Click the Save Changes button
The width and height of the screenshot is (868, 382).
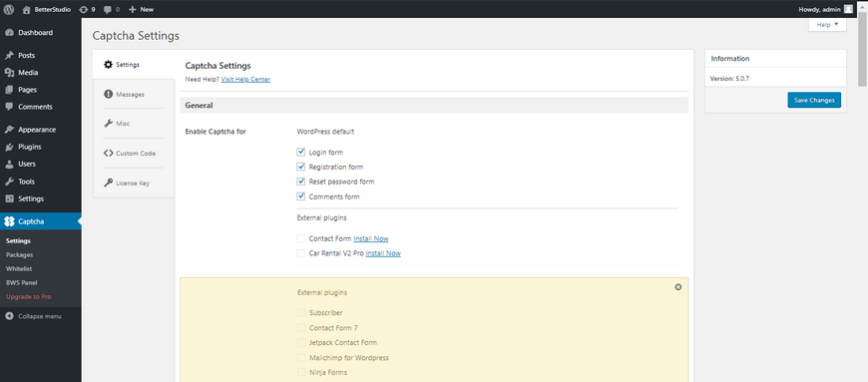814,100
